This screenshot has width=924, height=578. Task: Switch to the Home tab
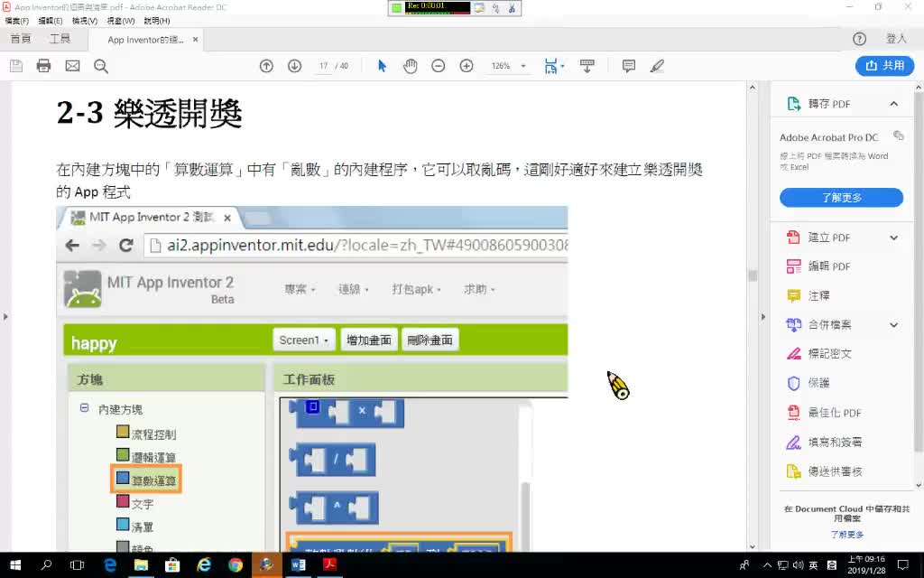[x=21, y=39]
